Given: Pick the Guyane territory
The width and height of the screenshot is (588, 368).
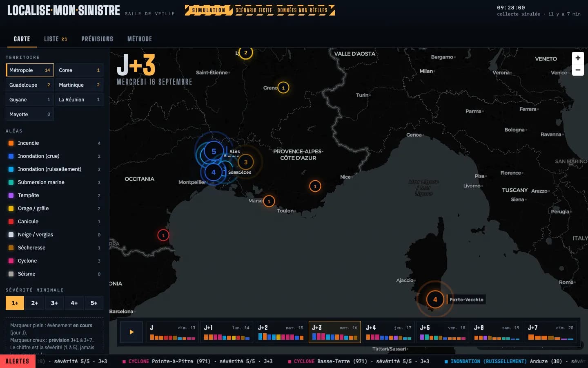Looking at the screenshot, I should pyautogui.click(x=30, y=99).
